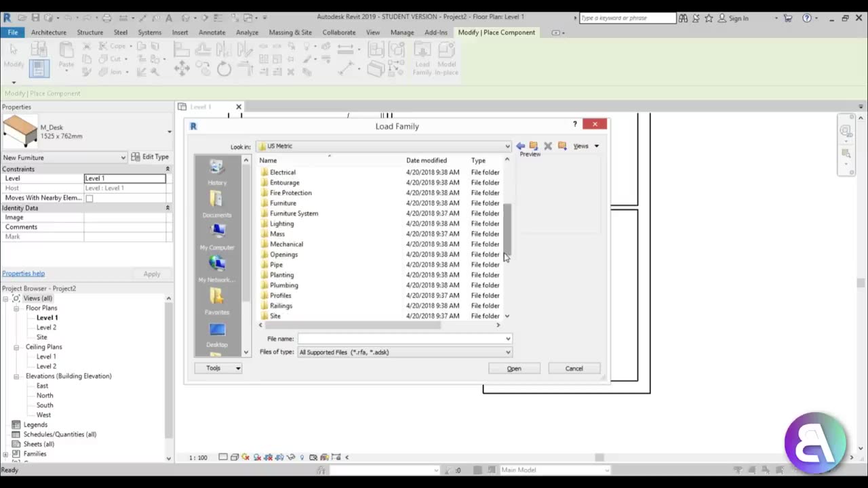Click the file list horizontal scrollbar

pyautogui.click(x=380, y=325)
